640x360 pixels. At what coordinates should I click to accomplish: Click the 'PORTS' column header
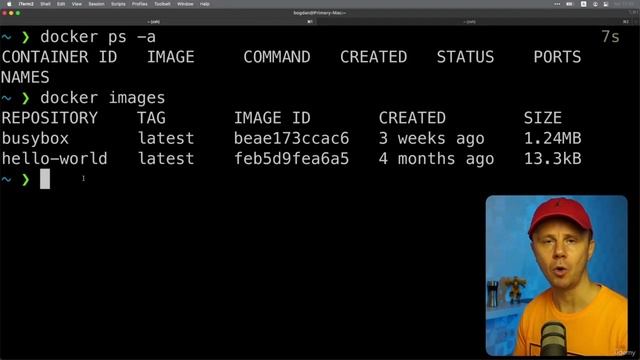[557, 57]
